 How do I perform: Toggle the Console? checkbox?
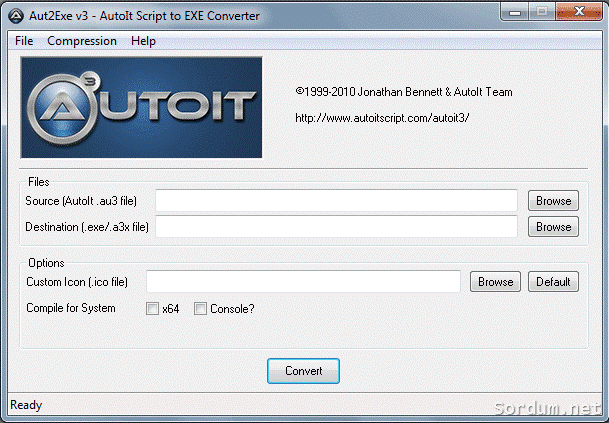[200, 309]
